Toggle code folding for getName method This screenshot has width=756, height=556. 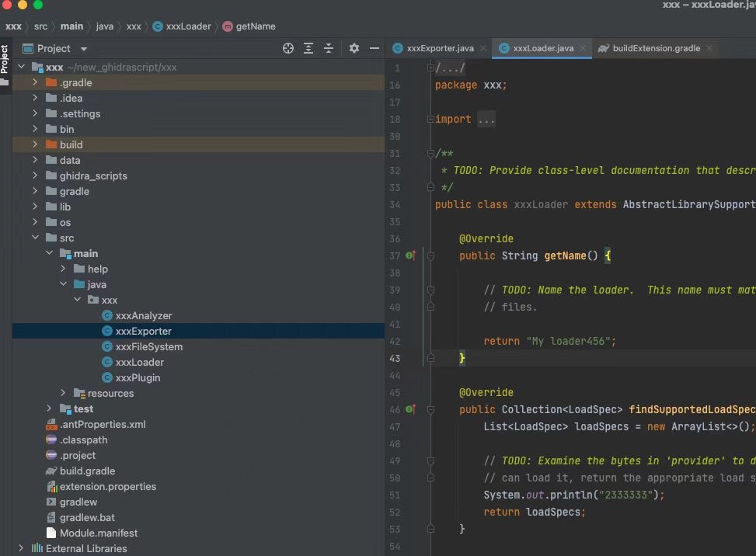[x=430, y=255]
